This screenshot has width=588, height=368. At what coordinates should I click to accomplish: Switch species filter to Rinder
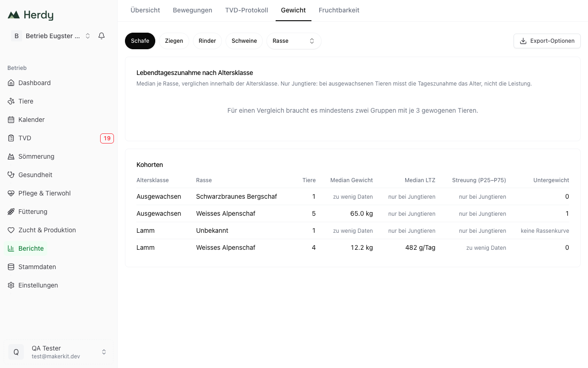click(x=207, y=41)
